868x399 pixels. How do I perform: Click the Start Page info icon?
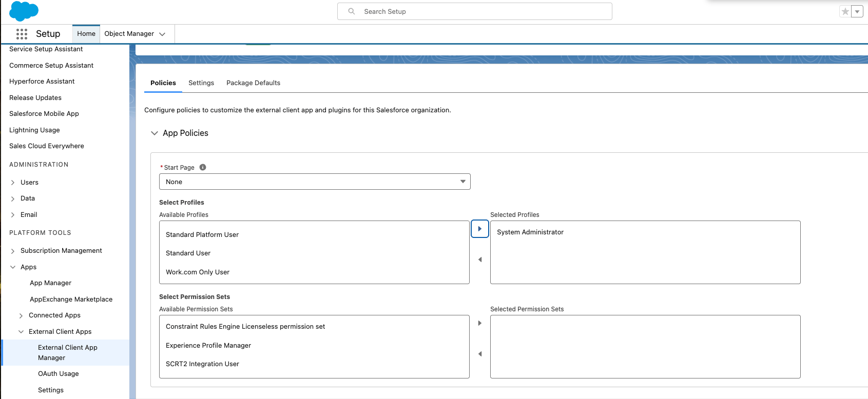click(203, 167)
